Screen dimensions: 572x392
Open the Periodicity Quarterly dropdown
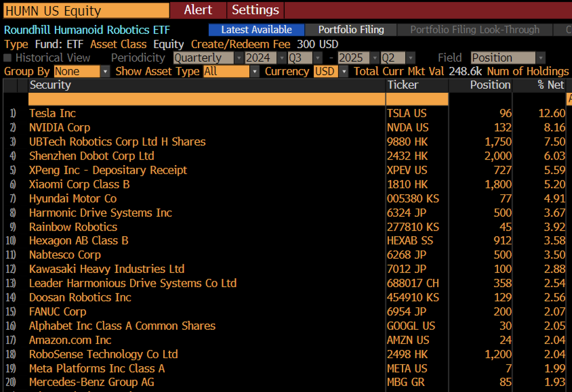tap(208, 58)
